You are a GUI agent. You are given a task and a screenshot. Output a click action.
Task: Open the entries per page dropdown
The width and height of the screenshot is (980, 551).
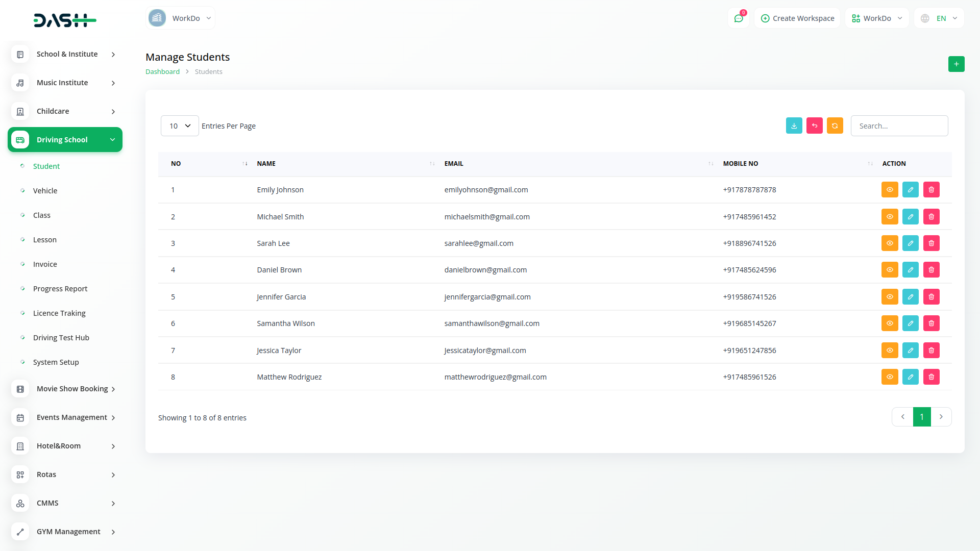click(180, 126)
